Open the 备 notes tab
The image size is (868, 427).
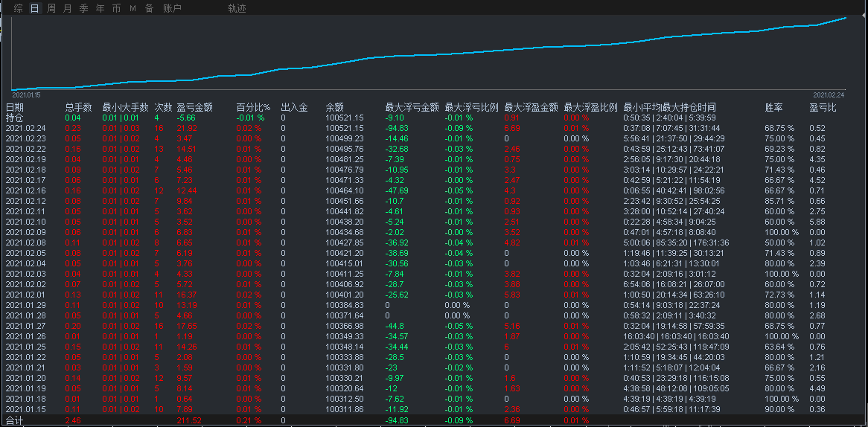point(149,8)
